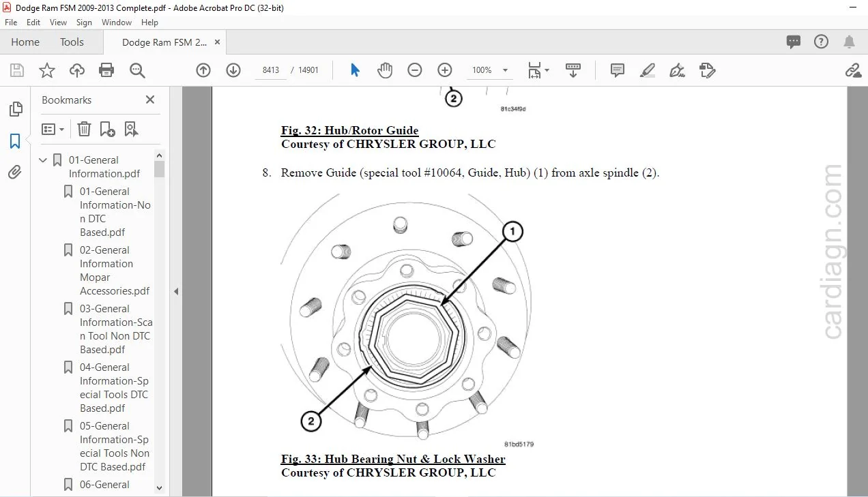Add a sticky note comment
Image resolution: width=868 pixels, height=497 pixels.
[618, 70]
